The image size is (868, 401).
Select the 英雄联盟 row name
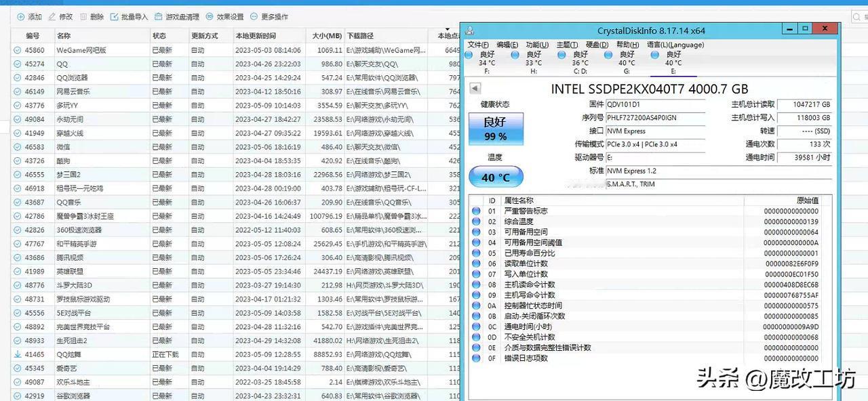(70, 272)
